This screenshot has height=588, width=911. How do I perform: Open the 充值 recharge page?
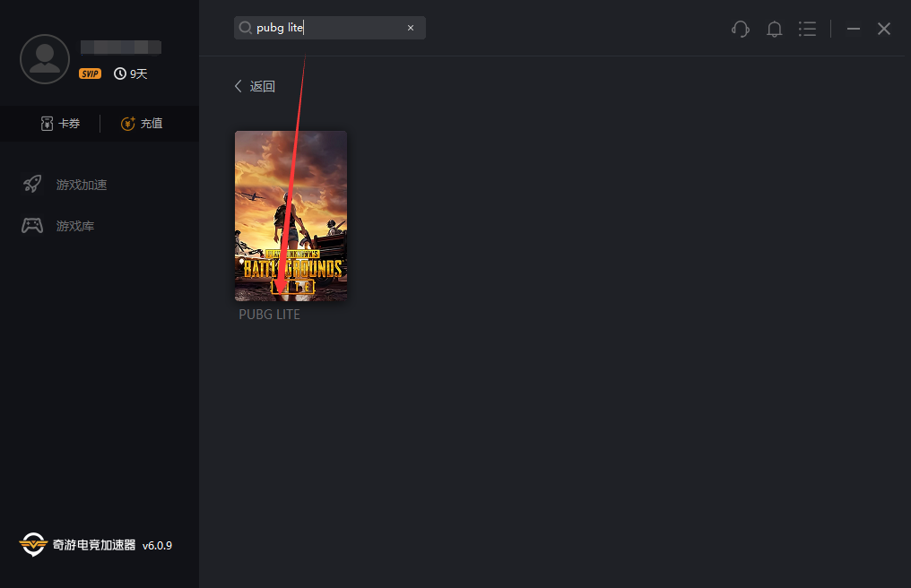point(143,124)
